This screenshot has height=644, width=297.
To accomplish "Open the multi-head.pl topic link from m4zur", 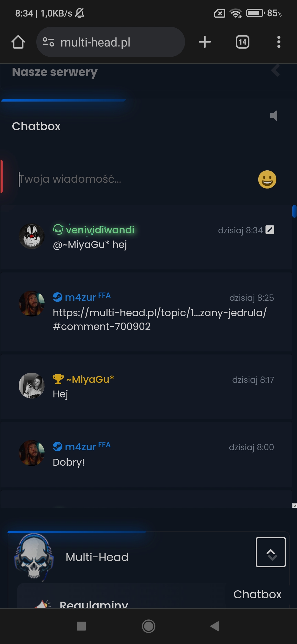I will point(160,320).
